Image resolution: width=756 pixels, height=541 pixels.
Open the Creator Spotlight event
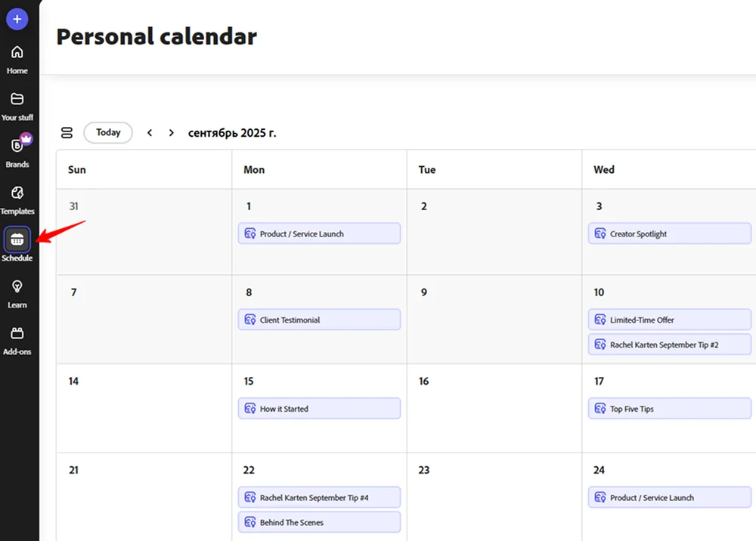tap(669, 233)
